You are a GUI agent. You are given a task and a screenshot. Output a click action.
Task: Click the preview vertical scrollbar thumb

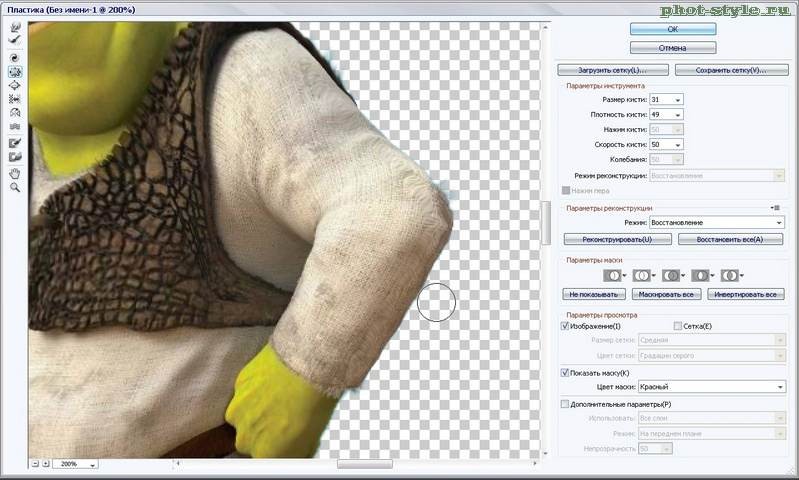546,223
